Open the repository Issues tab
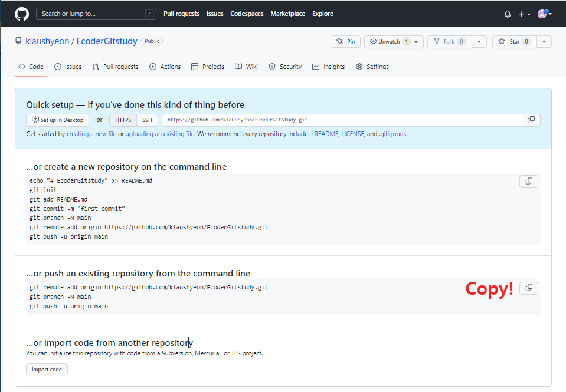Viewport: 566px width, 392px height. click(x=68, y=67)
